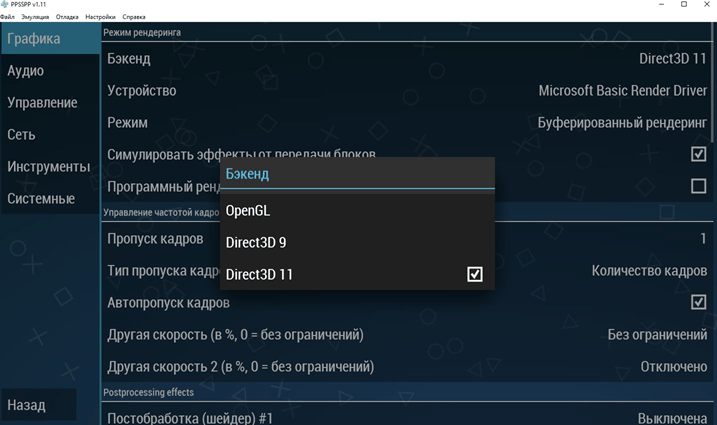Switch to the Управление settings tab
The height and width of the screenshot is (425, 717).
(50, 102)
